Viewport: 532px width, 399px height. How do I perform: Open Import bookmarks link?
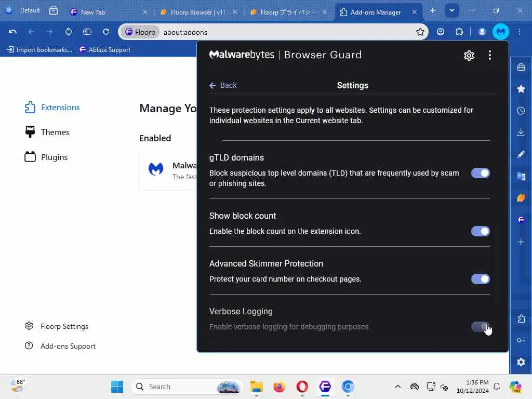click(39, 50)
